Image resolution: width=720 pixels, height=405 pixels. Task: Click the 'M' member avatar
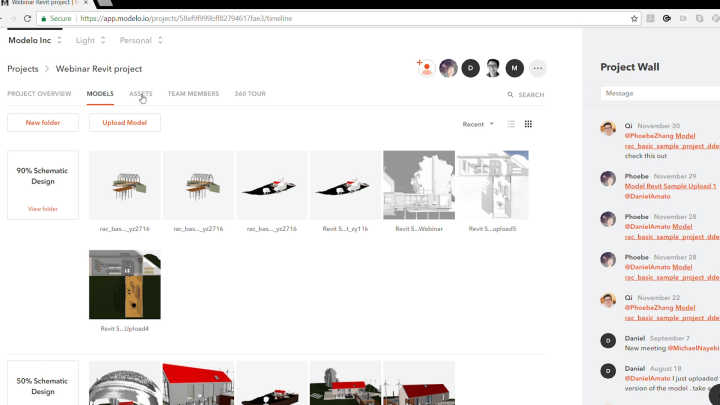tap(514, 68)
